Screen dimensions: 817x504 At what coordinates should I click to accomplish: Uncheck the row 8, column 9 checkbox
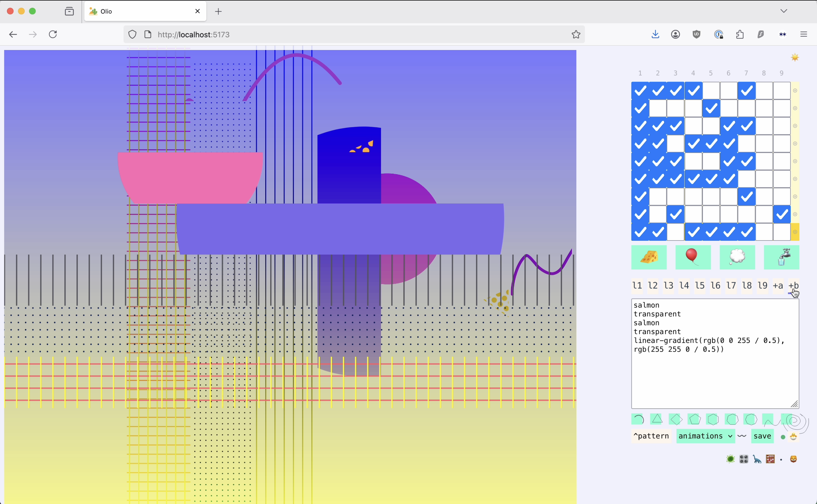[x=782, y=214]
